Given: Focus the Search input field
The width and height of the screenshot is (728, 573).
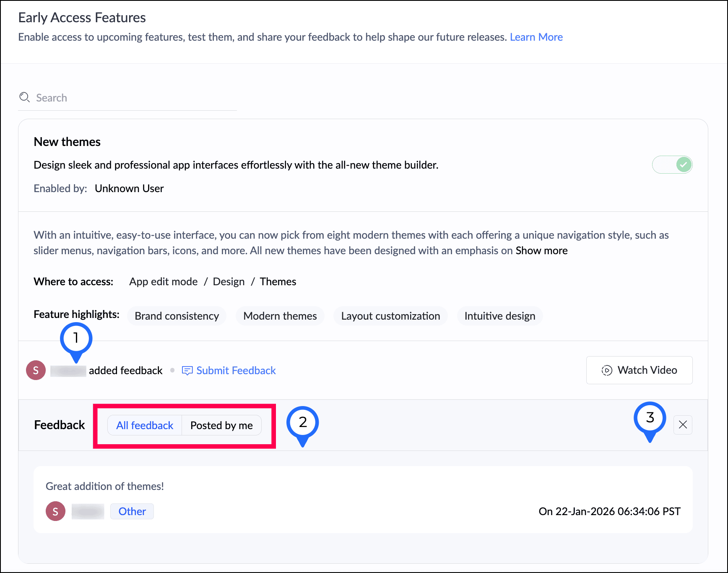Looking at the screenshot, I should click(134, 98).
